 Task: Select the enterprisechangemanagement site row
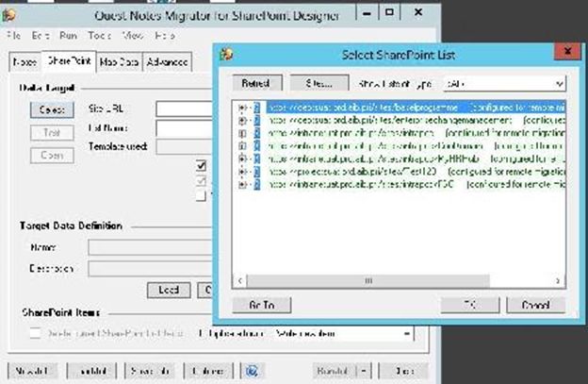(416, 121)
